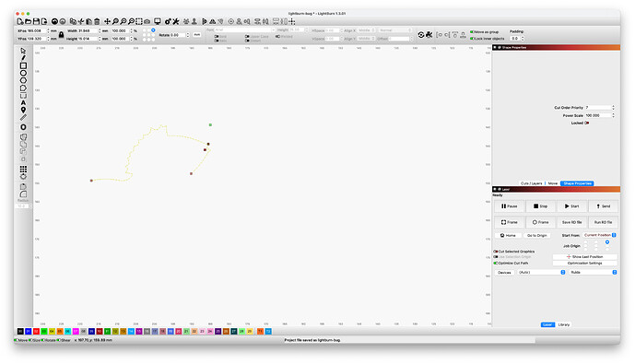Toggle the Locked switch in Shape Properties
This screenshot has width=635, height=364.
tap(587, 123)
